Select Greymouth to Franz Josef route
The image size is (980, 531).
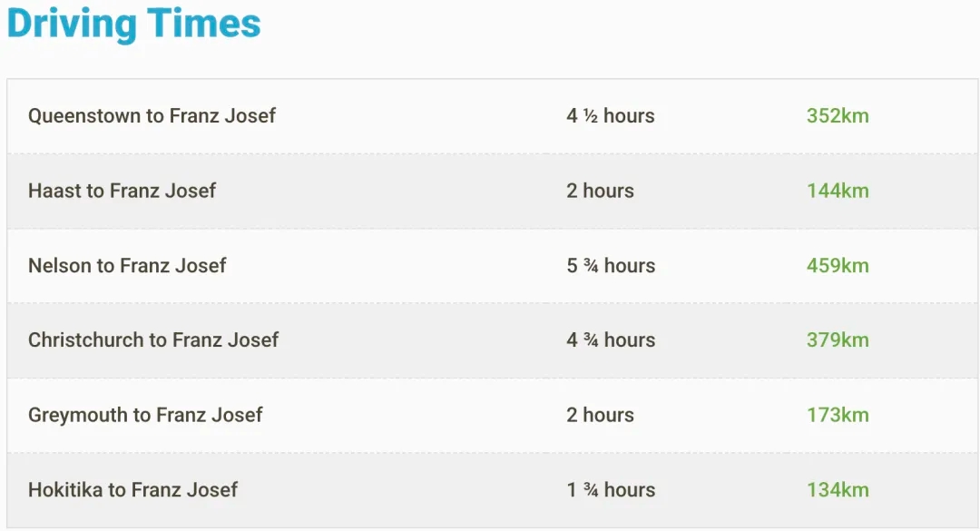[145, 415]
